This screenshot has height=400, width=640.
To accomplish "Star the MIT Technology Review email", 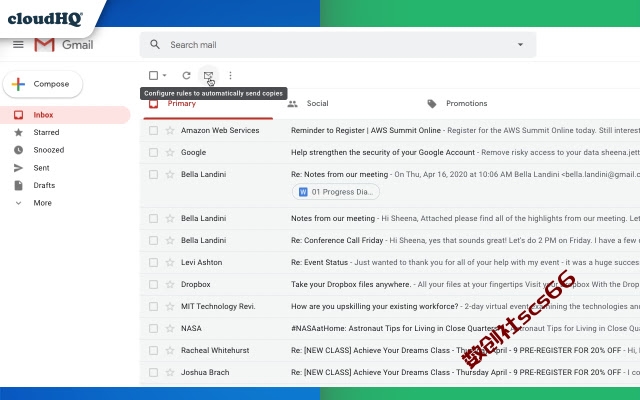I will point(170,307).
